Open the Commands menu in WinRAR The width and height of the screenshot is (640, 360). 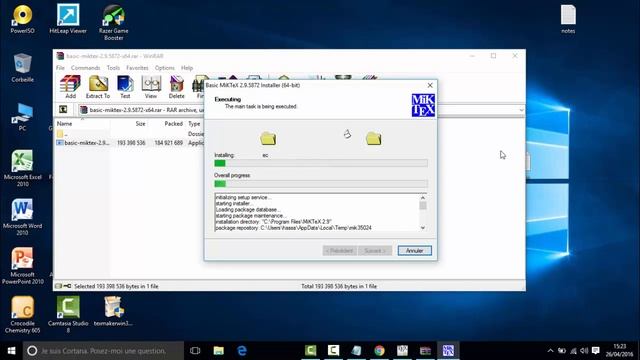click(x=85, y=68)
